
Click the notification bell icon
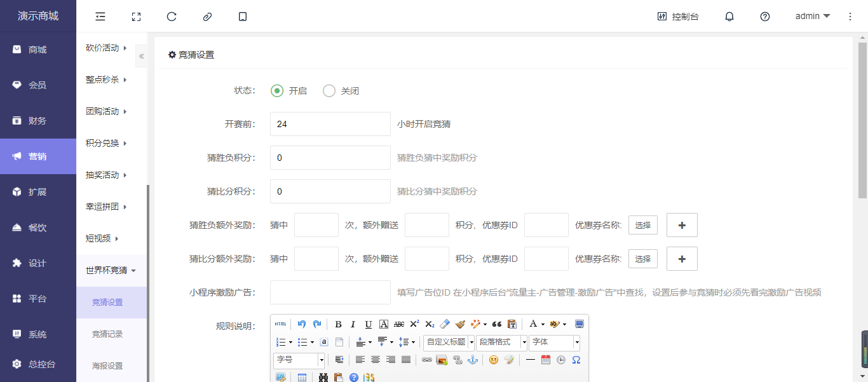(x=729, y=17)
